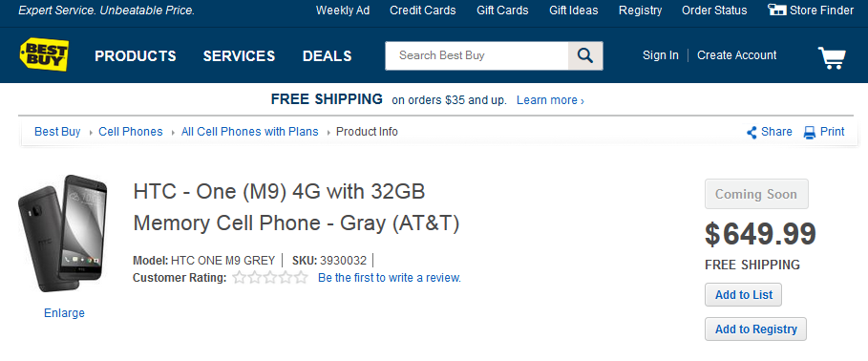The width and height of the screenshot is (868, 361).
Task: Open the DEALS menu
Action: coord(328,56)
